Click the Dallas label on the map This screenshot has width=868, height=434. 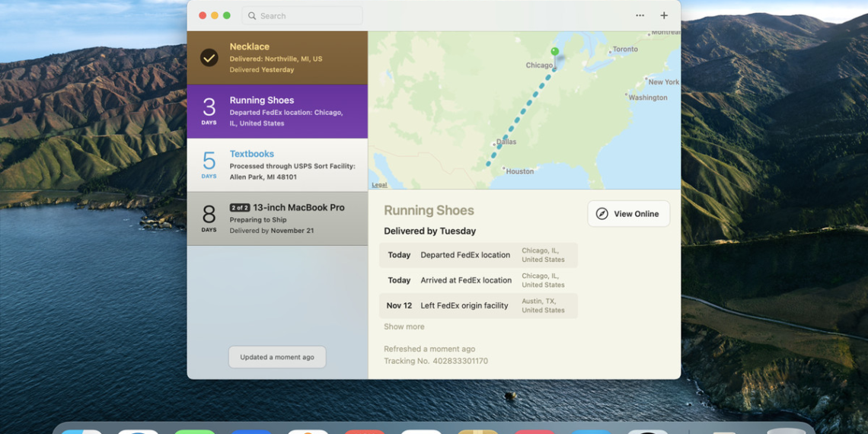point(506,142)
